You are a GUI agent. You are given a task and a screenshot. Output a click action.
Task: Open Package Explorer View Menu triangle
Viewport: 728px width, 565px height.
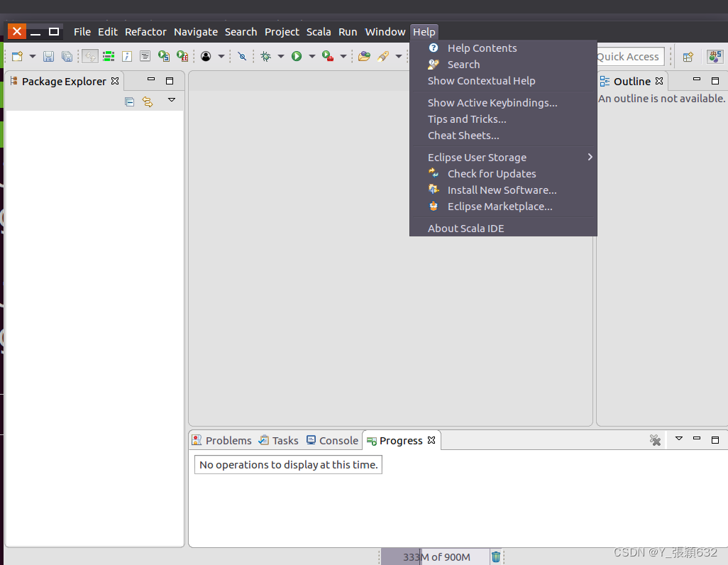(172, 100)
